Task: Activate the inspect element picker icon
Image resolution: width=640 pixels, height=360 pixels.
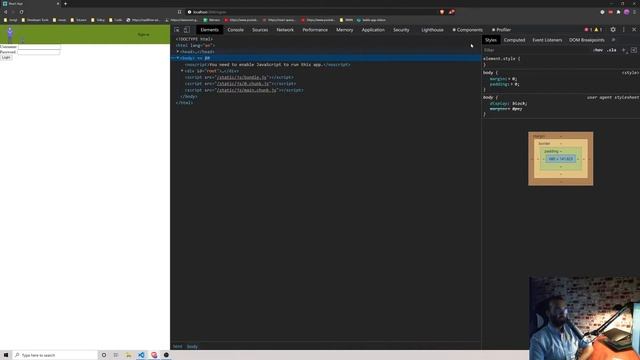Action: [177, 30]
